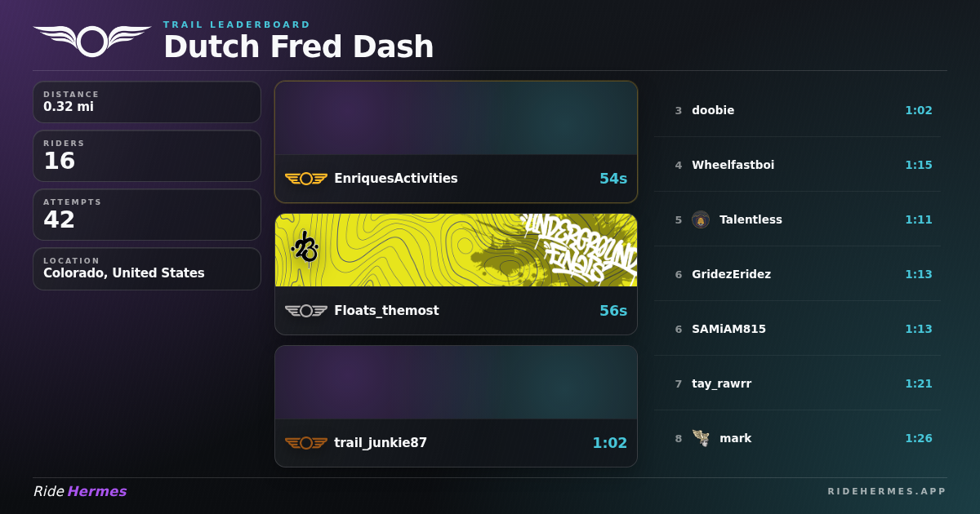The image size is (980, 514).
Task: Visit the RIDEHERMES.APP footer link
Action: pos(887,491)
